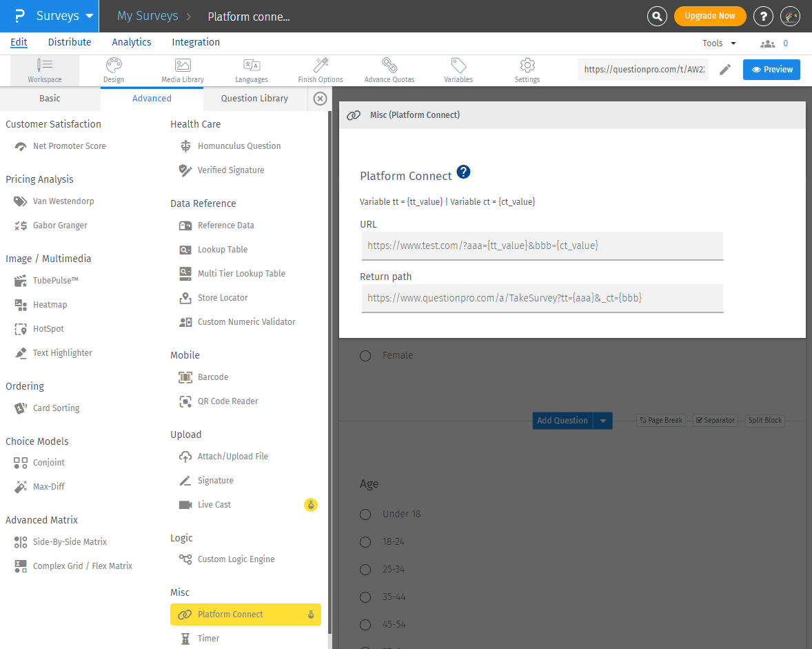Open the Media Library icon
Screen dimensions: 812x649
click(183, 66)
